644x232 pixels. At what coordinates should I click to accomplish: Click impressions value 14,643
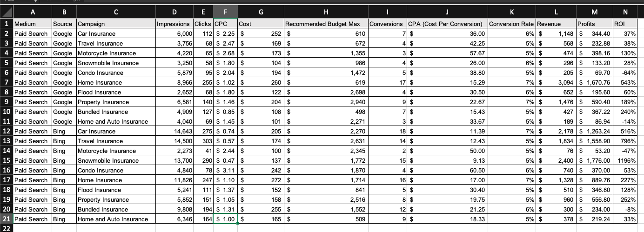coord(174,131)
